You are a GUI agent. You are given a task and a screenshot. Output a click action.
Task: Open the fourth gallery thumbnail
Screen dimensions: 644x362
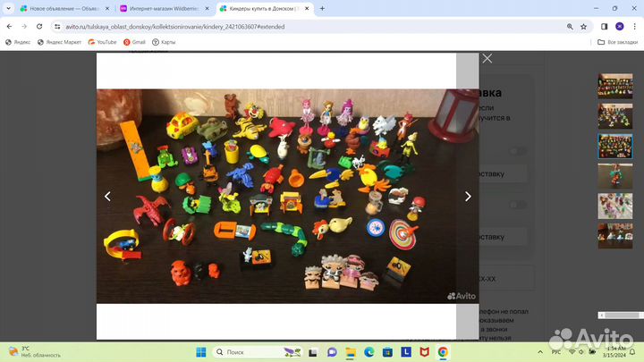(614, 176)
